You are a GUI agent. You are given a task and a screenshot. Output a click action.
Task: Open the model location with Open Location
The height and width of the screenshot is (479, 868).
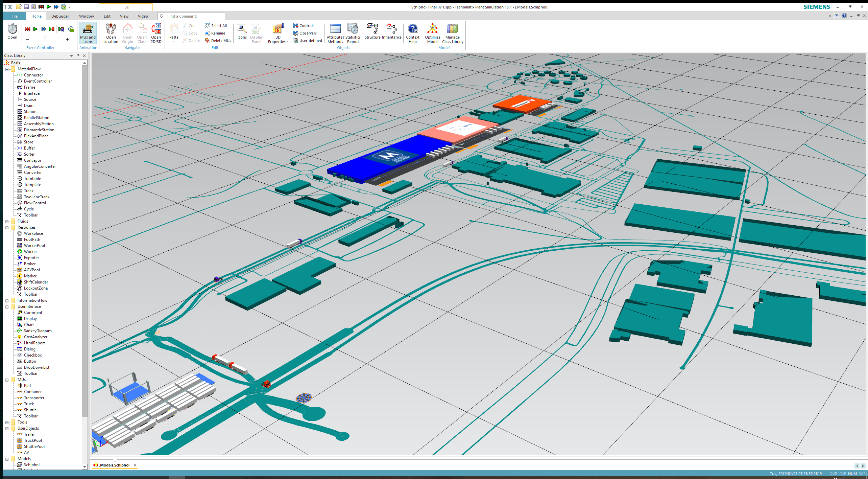111,33
